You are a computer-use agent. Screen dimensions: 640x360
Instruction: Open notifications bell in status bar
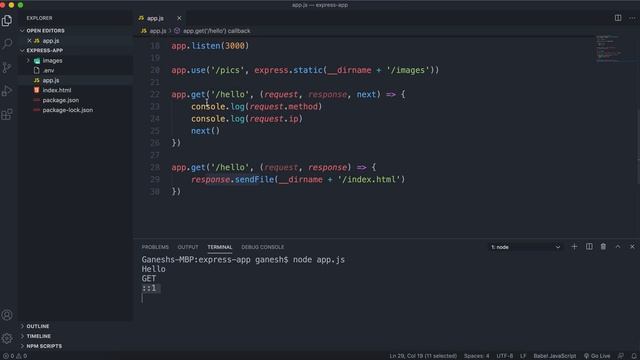[633, 356]
